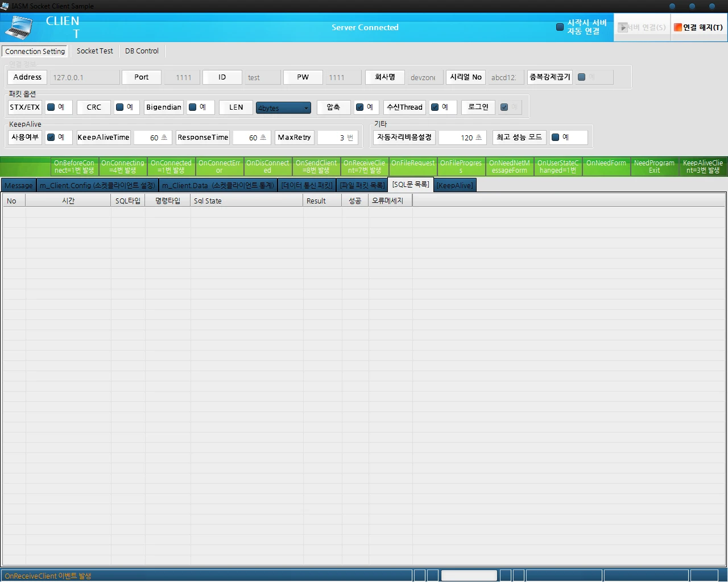Click the Port input field

[x=181, y=77]
